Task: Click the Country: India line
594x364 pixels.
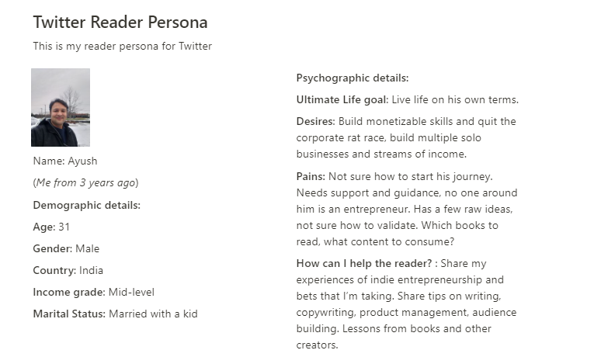Action: click(68, 270)
